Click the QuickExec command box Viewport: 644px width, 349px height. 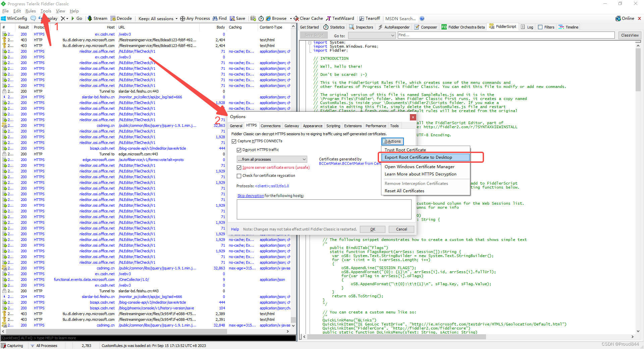(148, 338)
